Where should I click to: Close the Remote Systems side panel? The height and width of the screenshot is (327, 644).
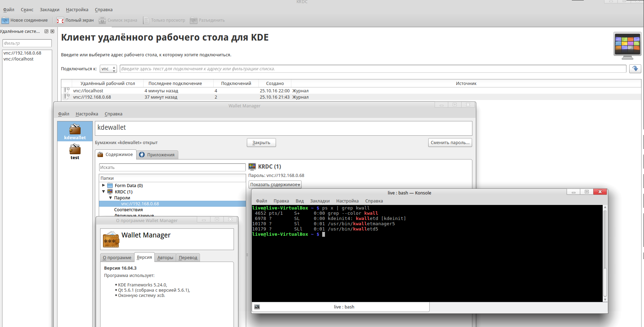[x=52, y=31]
